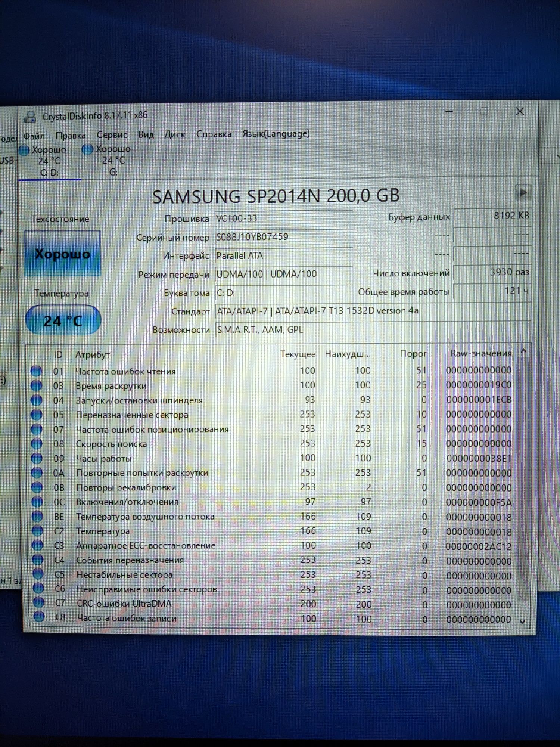The height and width of the screenshot is (747, 560).
Task: Click the Хорошо health status button
Action: 62,254
